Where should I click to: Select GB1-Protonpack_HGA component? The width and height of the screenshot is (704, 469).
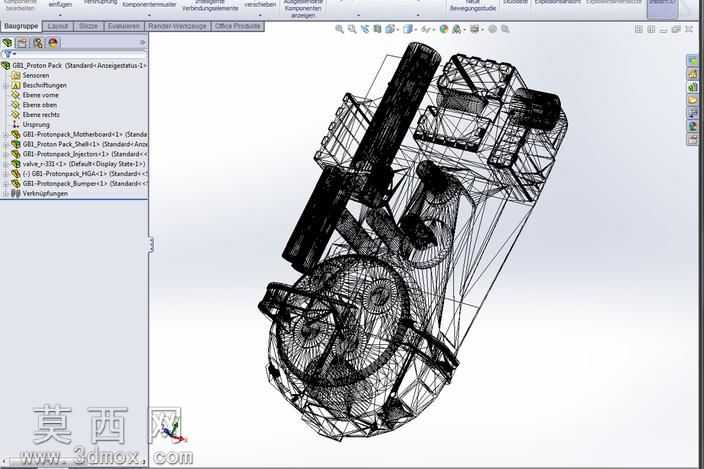(x=79, y=174)
